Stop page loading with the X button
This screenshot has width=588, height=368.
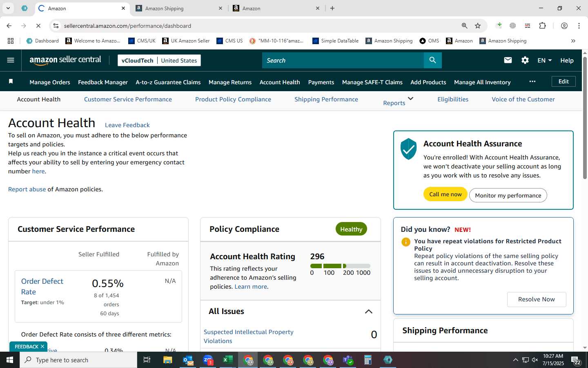(38, 26)
